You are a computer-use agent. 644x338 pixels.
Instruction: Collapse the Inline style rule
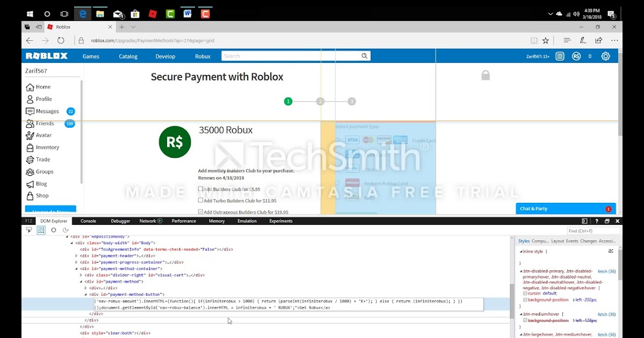[521, 251]
